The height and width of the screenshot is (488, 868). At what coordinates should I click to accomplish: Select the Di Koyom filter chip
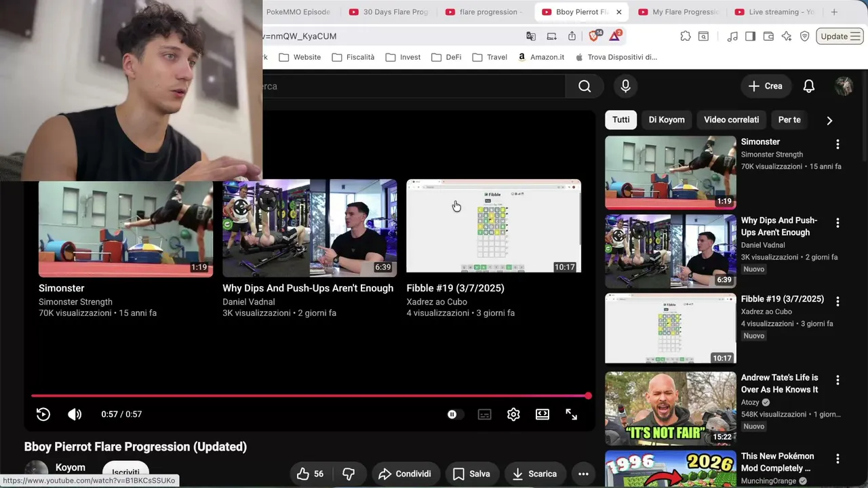tap(667, 119)
